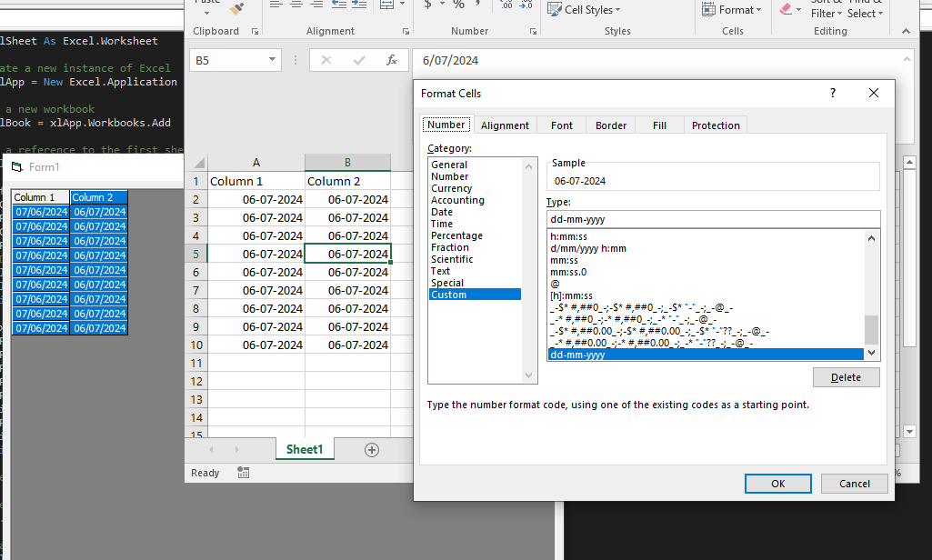932x560 pixels.
Task: Click the Merge & Center icon
Action: [x=387, y=5]
